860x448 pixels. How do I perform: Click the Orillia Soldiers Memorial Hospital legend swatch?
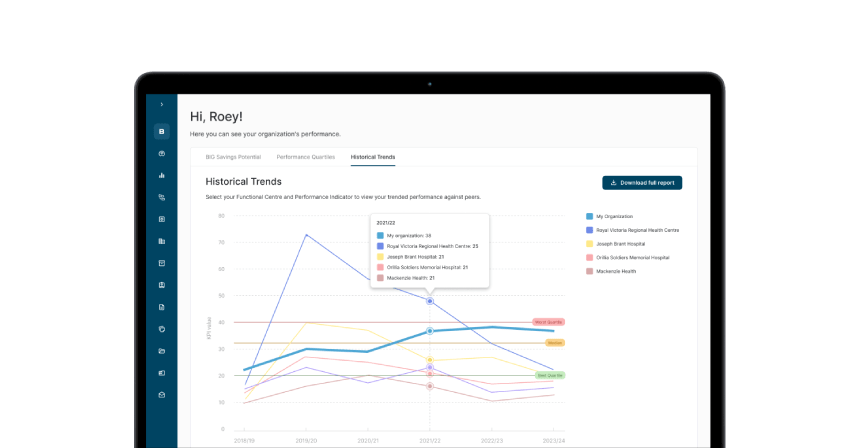click(589, 258)
